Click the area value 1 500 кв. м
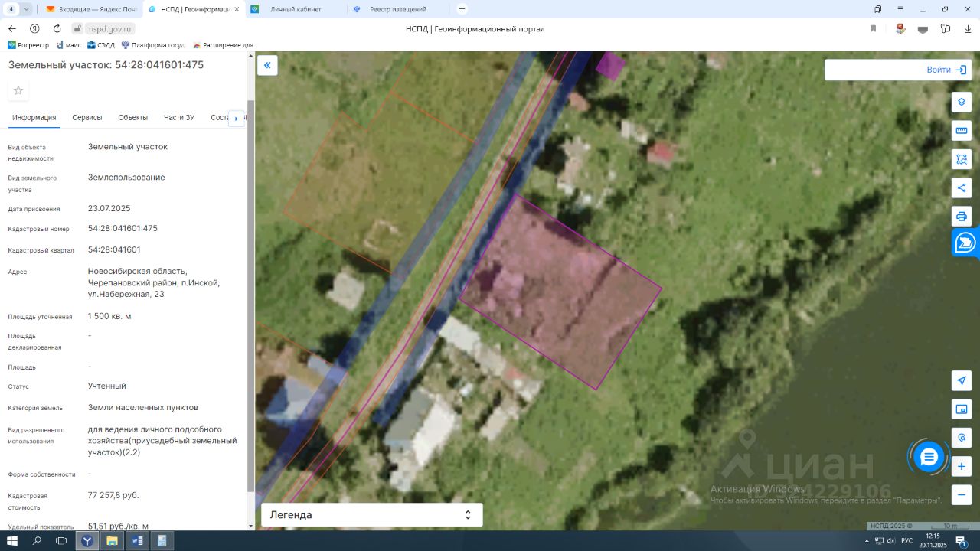 (x=109, y=316)
